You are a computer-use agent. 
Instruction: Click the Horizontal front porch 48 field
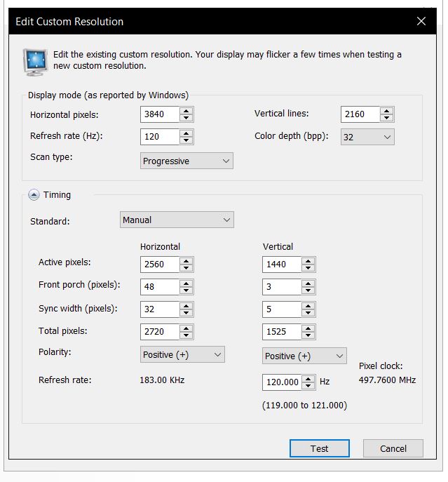pyautogui.click(x=160, y=287)
